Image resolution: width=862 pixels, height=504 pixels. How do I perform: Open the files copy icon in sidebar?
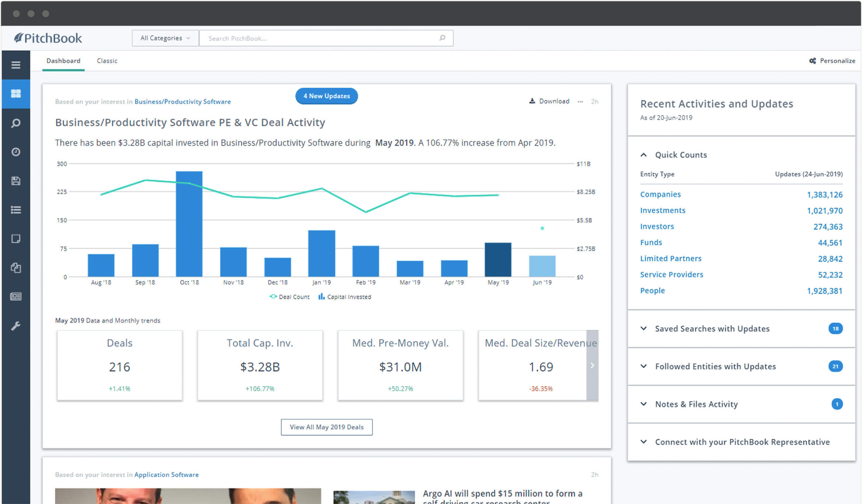point(16,268)
